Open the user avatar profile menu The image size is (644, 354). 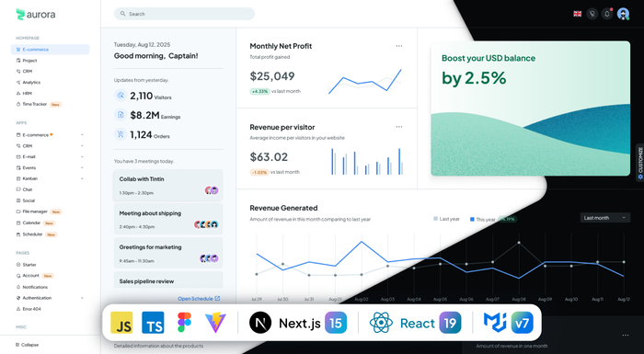point(623,14)
